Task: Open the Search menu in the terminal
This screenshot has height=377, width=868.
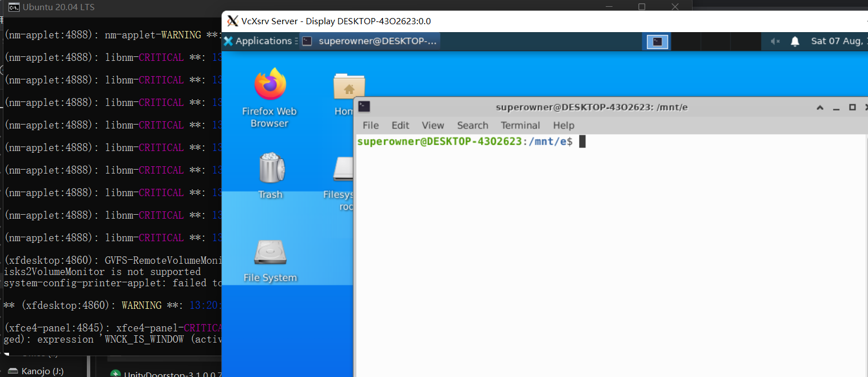Action: pyautogui.click(x=472, y=125)
